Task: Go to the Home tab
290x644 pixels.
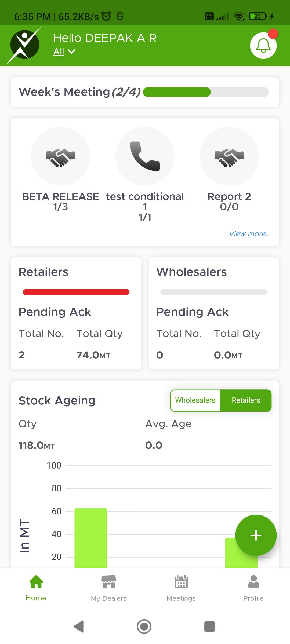Action: (x=36, y=588)
